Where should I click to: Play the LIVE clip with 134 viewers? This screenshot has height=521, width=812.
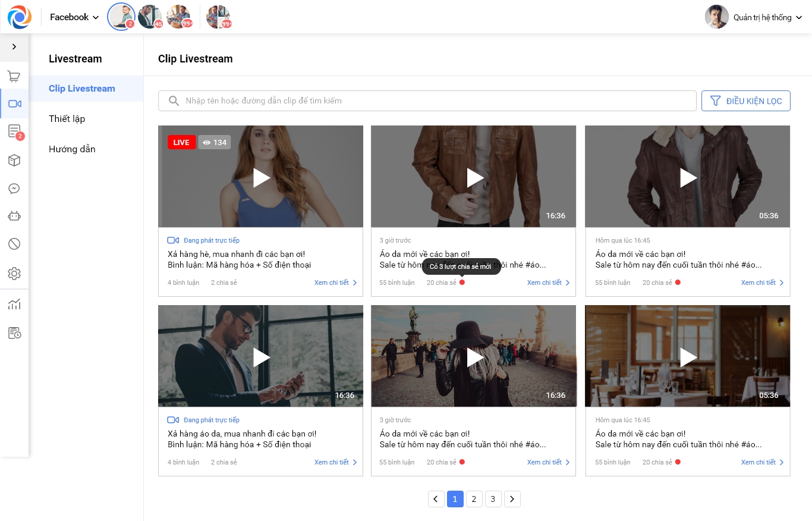261,177
